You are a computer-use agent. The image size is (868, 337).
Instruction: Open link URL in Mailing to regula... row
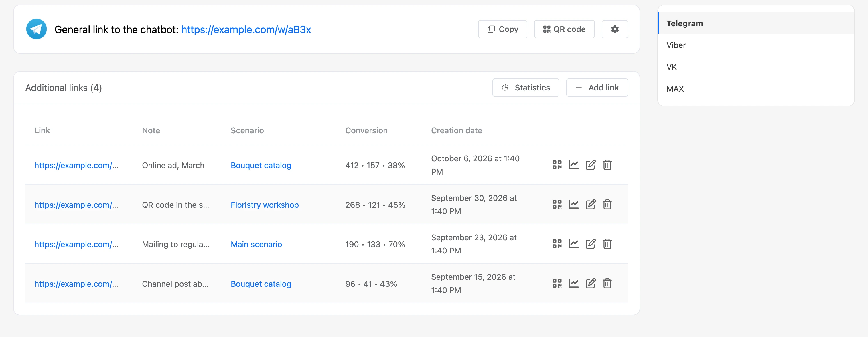coord(76,244)
